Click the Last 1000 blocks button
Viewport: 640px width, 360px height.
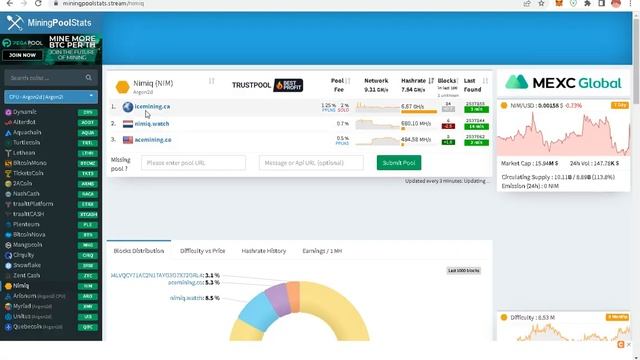point(463,271)
